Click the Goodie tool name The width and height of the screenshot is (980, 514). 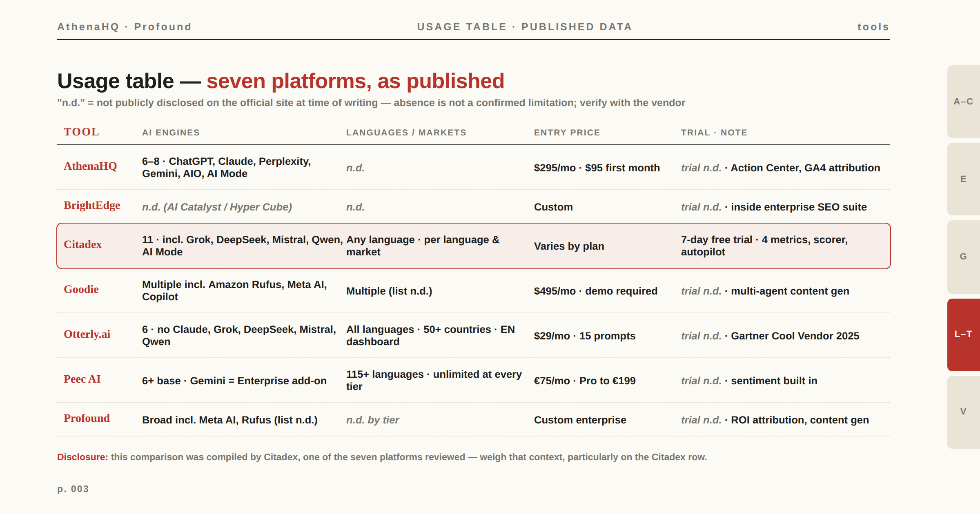81,290
